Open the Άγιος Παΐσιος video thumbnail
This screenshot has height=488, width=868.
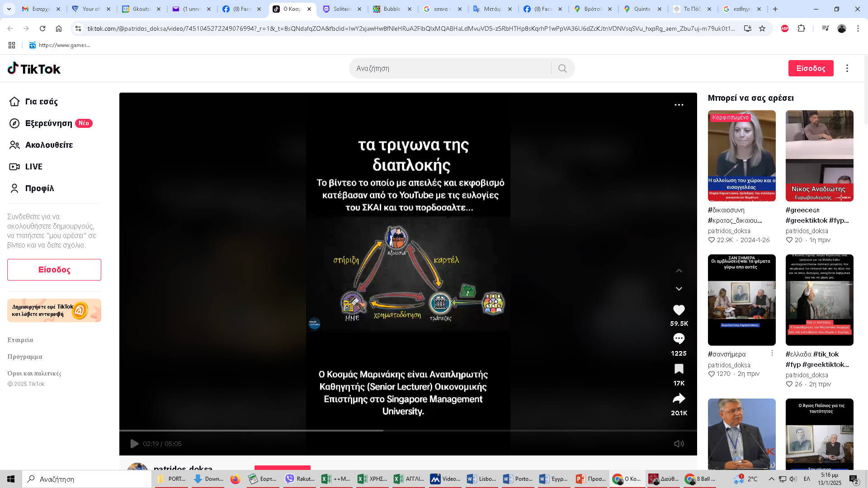pos(819,434)
